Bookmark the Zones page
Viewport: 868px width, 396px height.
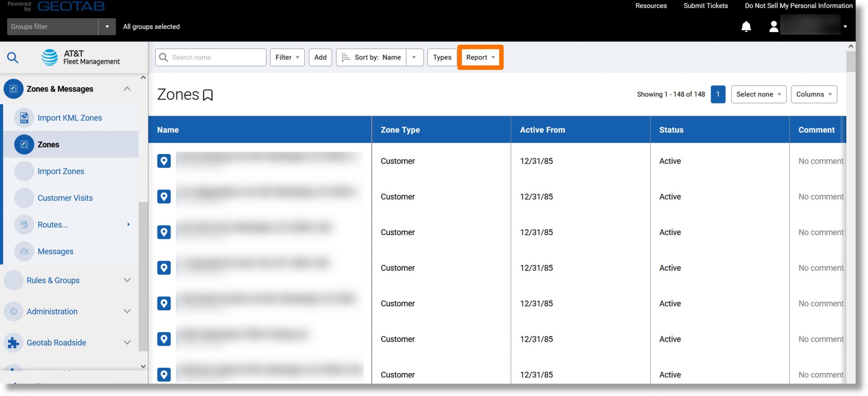pyautogui.click(x=208, y=95)
